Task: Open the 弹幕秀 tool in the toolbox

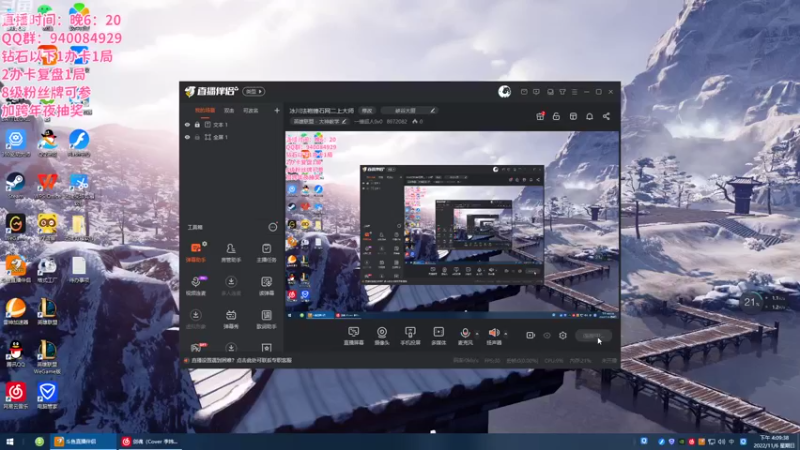Action: [x=231, y=319]
